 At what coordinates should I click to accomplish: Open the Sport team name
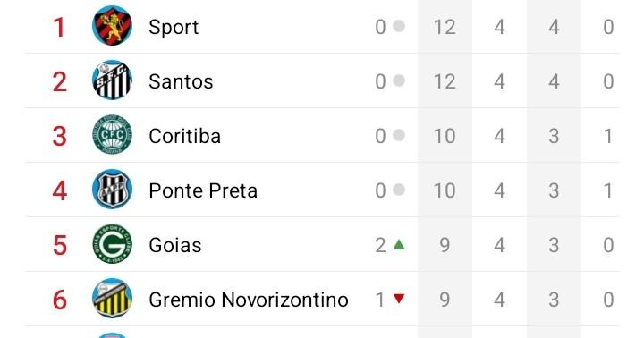tap(174, 28)
